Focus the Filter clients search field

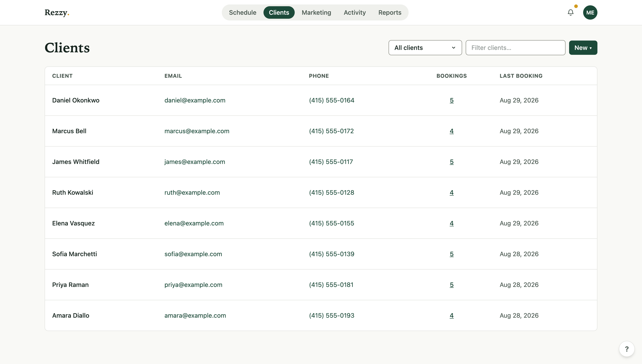(515, 48)
